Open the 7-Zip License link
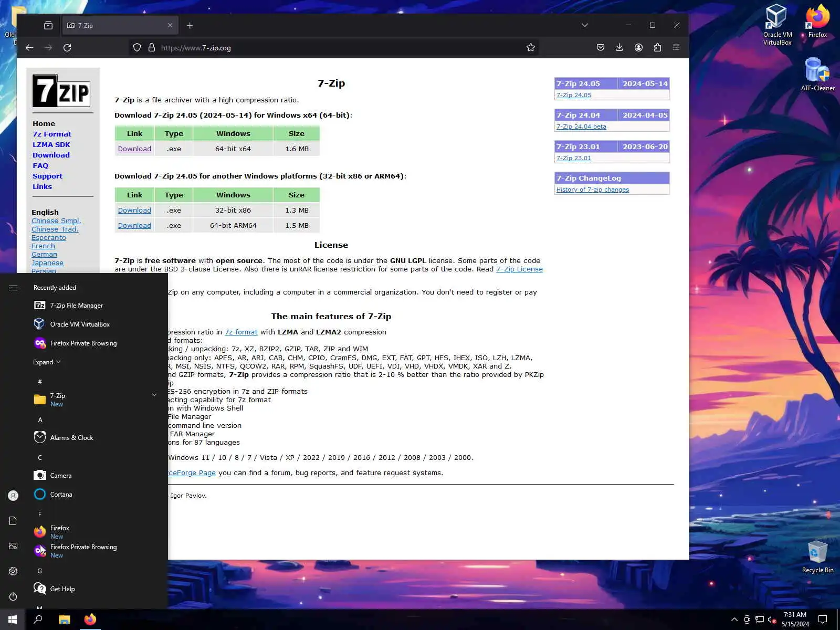 click(x=519, y=269)
